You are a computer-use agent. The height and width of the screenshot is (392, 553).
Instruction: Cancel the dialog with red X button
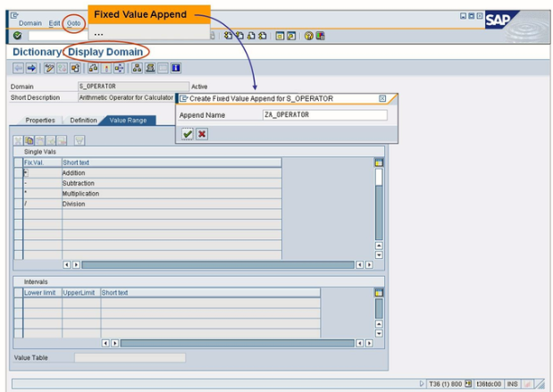point(202,134)
